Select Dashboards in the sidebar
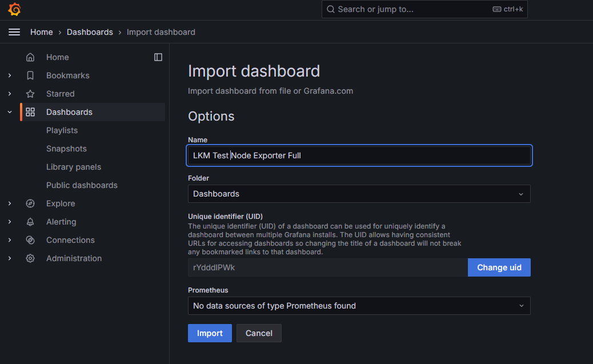593x364 pixels. tap(69, 112)
